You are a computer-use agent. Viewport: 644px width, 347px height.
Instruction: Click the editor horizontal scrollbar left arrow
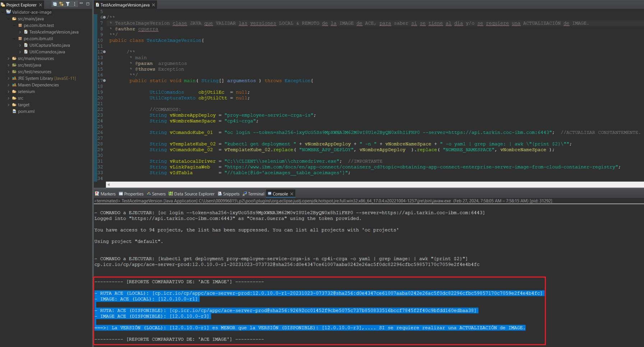(x=109, y=184)
